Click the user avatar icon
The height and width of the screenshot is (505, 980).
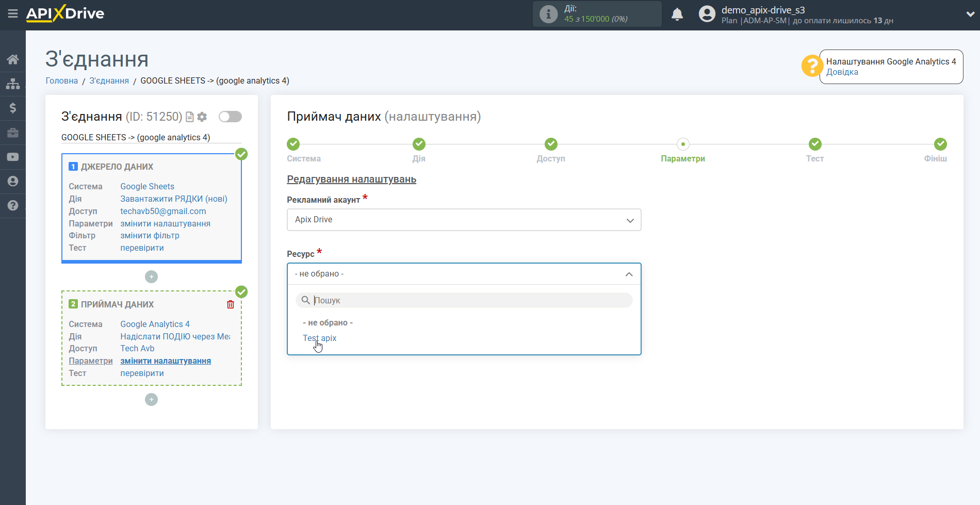(707, 14)
